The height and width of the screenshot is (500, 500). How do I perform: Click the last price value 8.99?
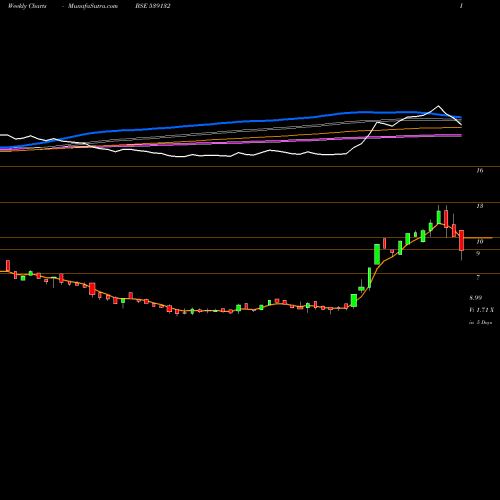(x=475, y=298)
